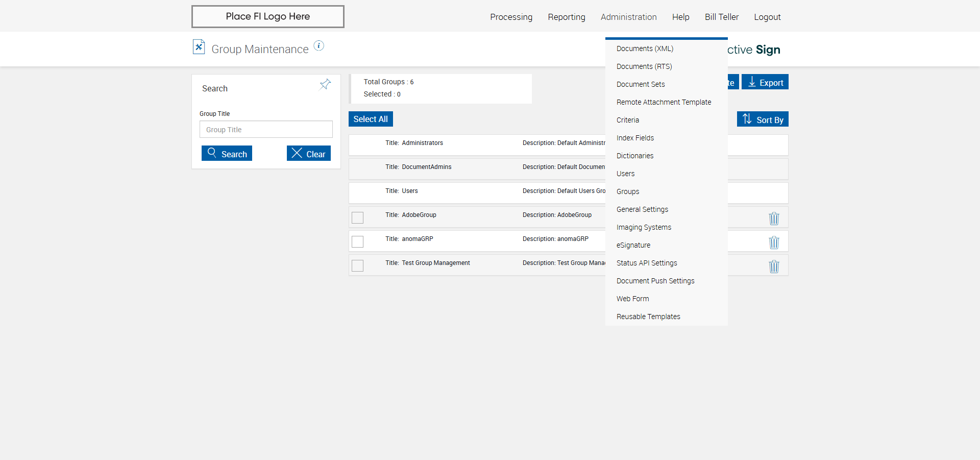The image size is (980, 460).
Task: Check the AdobeGroup checkbox
Action: point(358,217)
